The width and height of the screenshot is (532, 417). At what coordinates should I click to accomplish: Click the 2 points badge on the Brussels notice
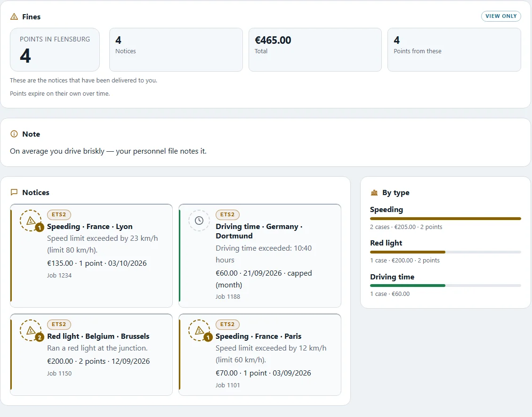[40, 337]
